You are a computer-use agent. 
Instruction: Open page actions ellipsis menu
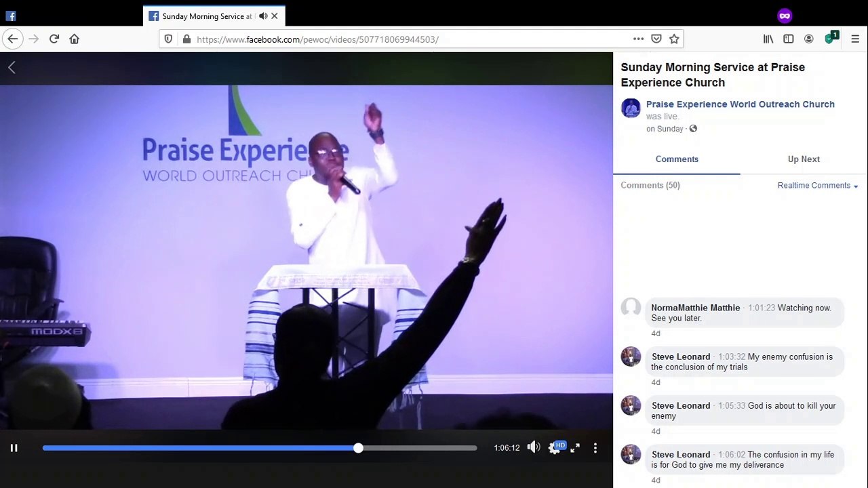[x=638, y=39]
